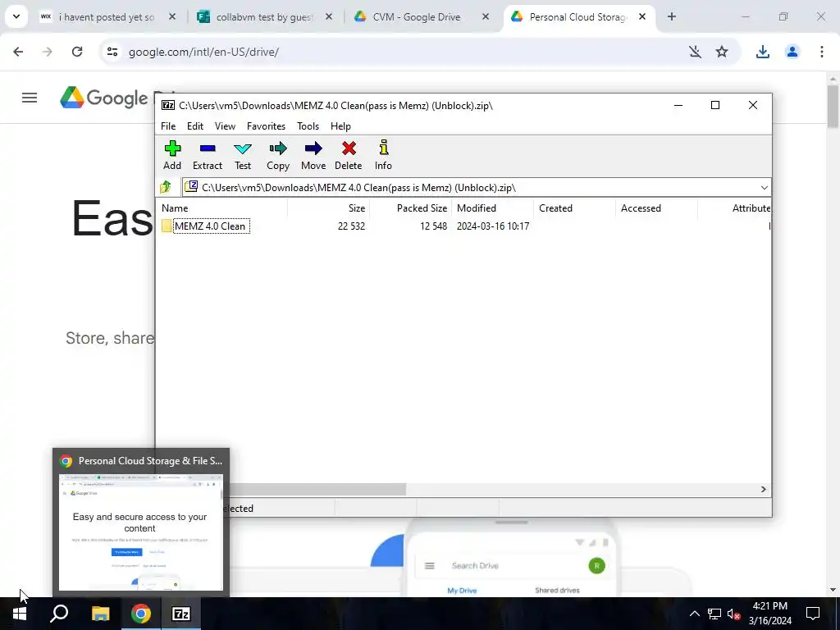Click the Chrome icon on the taskbar
Viewport: 840px width, 630px height.
141,614
